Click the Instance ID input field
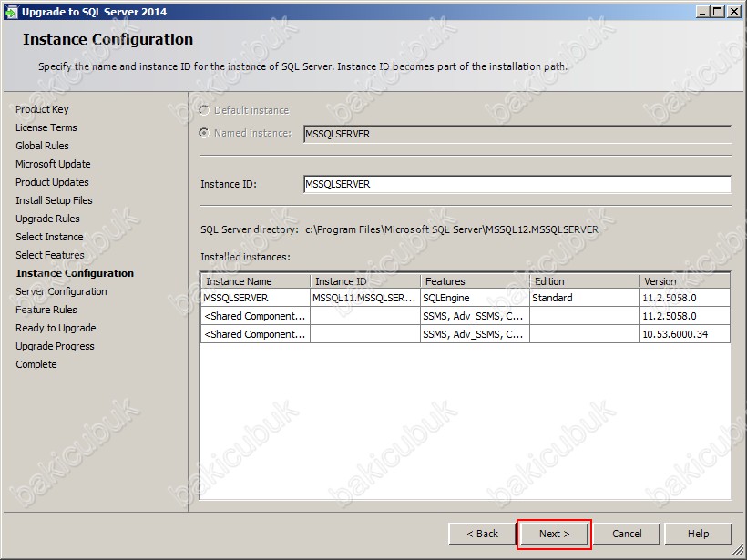747x560 pixels. 517,184
